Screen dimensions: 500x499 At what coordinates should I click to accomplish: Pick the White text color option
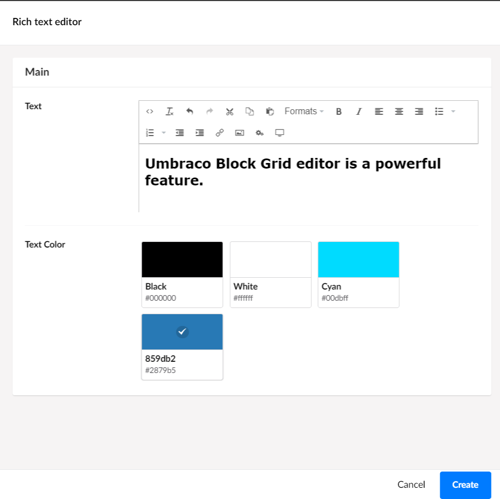[271, 274]
